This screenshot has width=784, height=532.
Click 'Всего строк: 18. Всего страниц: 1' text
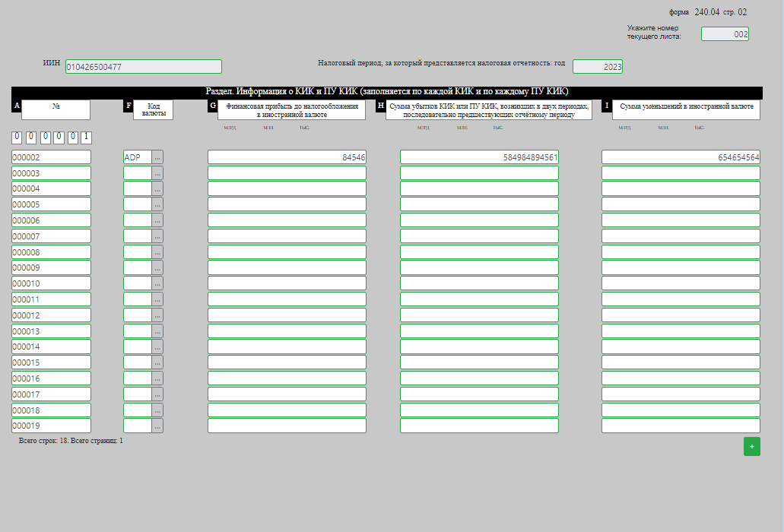pos(71,441)
